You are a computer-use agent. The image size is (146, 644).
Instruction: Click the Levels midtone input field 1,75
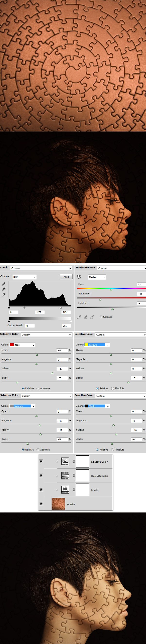pyautogui.click(x=40, y=312)
